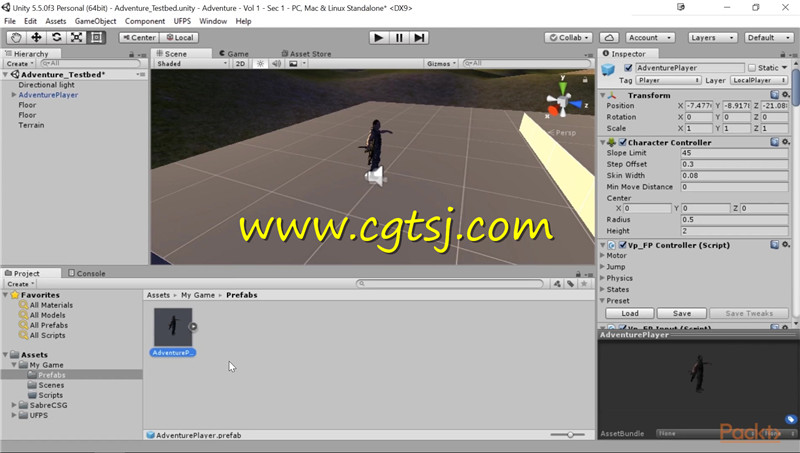
Task: Open the Account dropdown
Action: (x=651, y=38)
